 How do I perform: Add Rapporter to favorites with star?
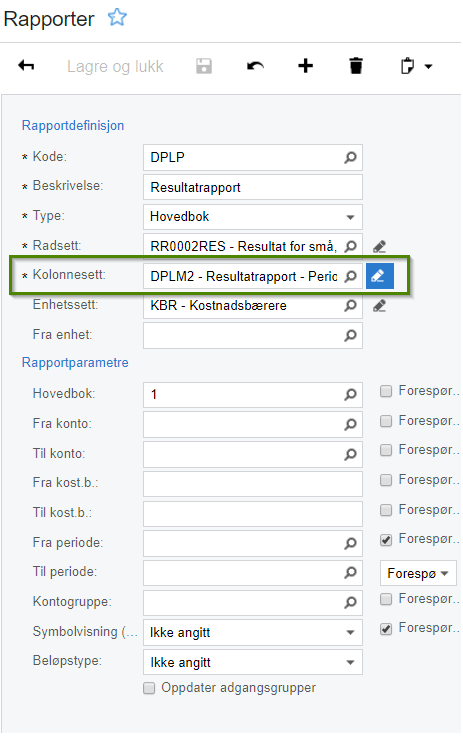tap(117, 18)
